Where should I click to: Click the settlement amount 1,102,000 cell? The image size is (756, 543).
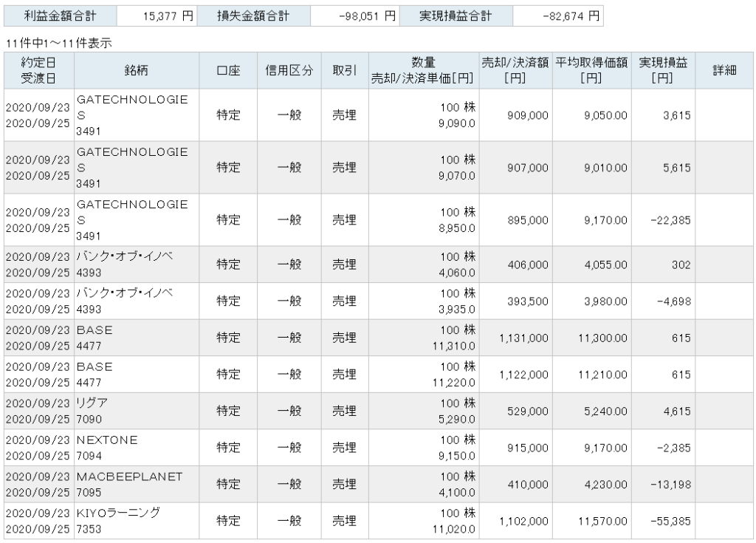[515, 522]
